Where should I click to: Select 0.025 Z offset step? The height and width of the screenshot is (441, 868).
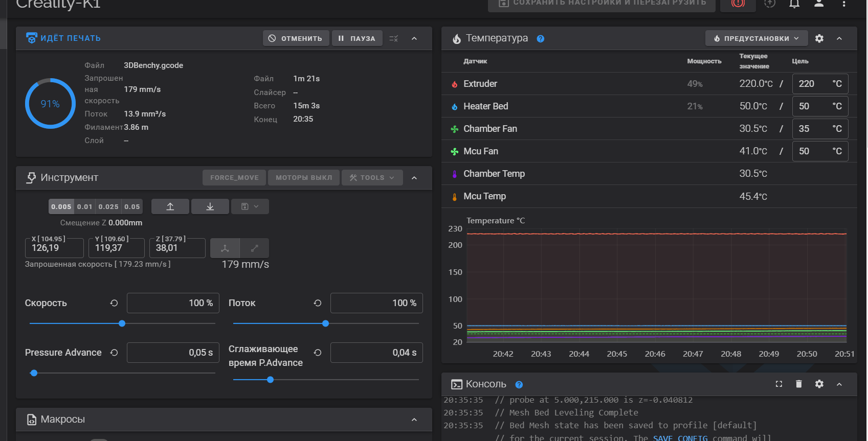pos(108,206)
